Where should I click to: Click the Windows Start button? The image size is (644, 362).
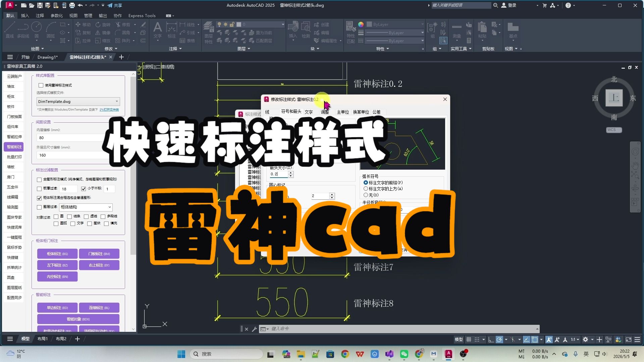tap(181, 354)
